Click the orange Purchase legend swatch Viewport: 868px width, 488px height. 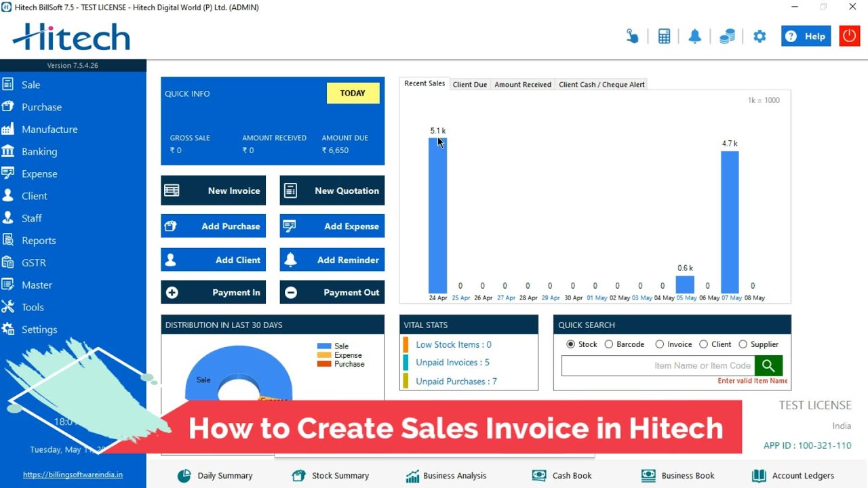[324, 364]
